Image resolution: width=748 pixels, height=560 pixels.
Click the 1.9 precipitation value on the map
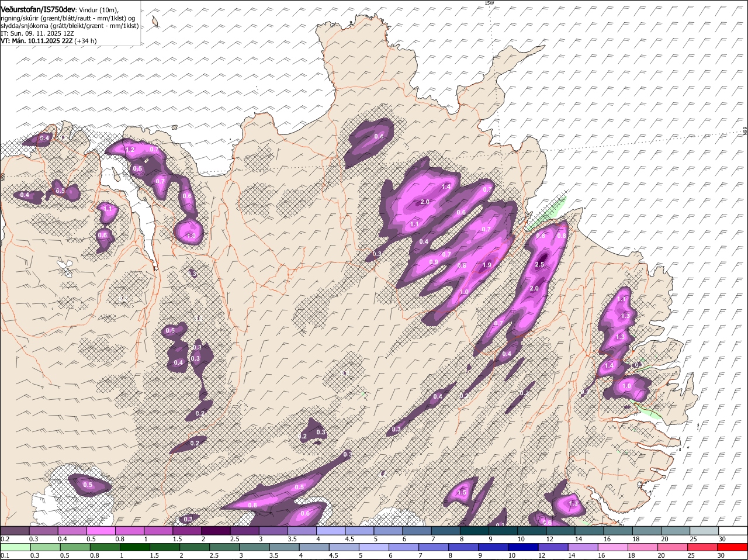tap(487, 265)
